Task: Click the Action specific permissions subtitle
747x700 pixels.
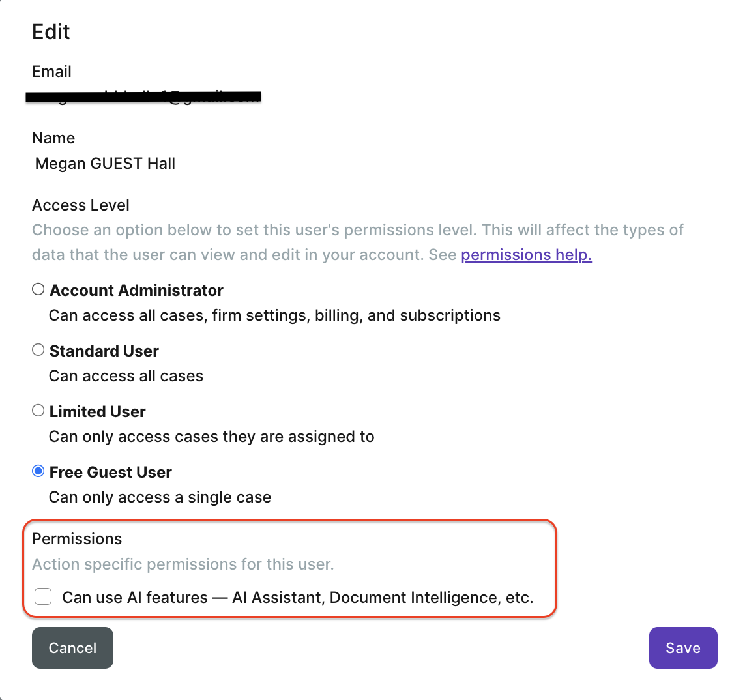Action: pyautogui.click(x=183, y=564)
